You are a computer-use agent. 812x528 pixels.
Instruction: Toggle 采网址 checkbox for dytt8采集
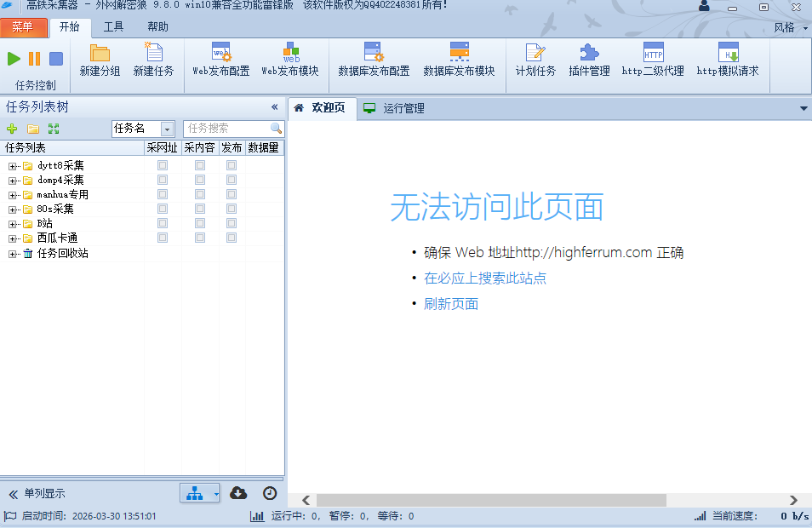pos(163,165)
